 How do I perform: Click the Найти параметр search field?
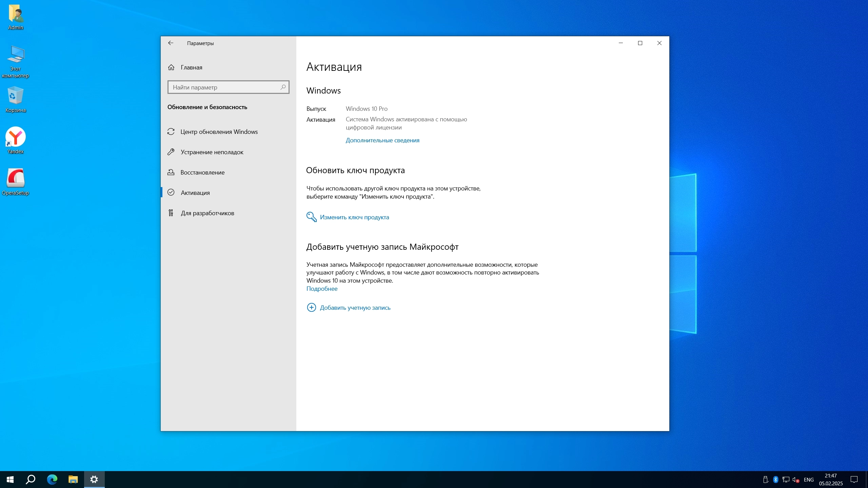(x=224, y=87)
